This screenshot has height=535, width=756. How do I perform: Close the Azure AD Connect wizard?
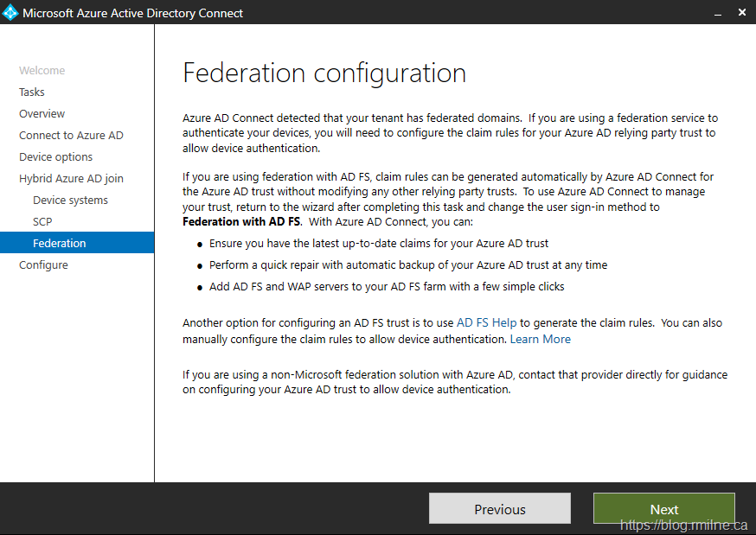742,12
